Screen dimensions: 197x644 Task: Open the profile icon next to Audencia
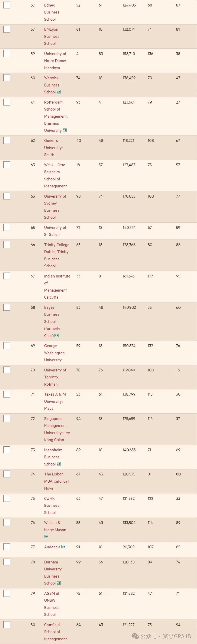[63, 547]
